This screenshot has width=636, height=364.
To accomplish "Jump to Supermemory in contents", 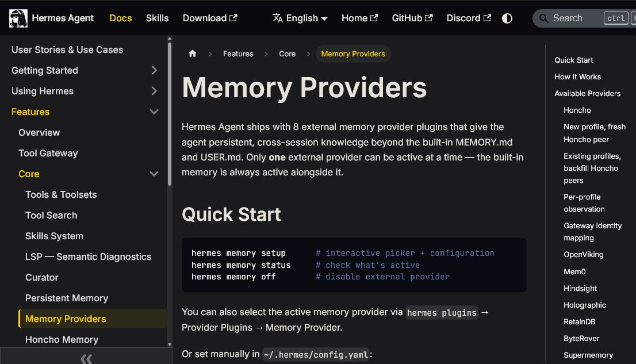I will click(588, 355).
